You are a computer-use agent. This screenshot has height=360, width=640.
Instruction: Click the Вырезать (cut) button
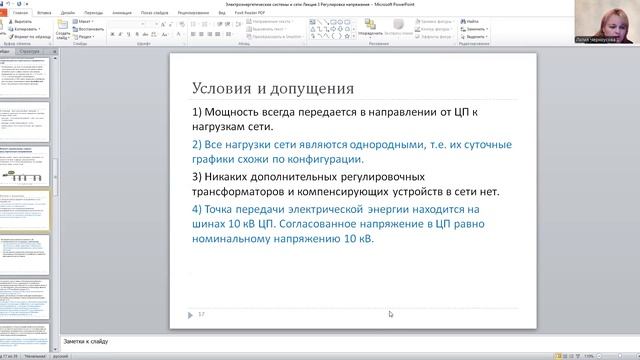(x=20, y=21)
